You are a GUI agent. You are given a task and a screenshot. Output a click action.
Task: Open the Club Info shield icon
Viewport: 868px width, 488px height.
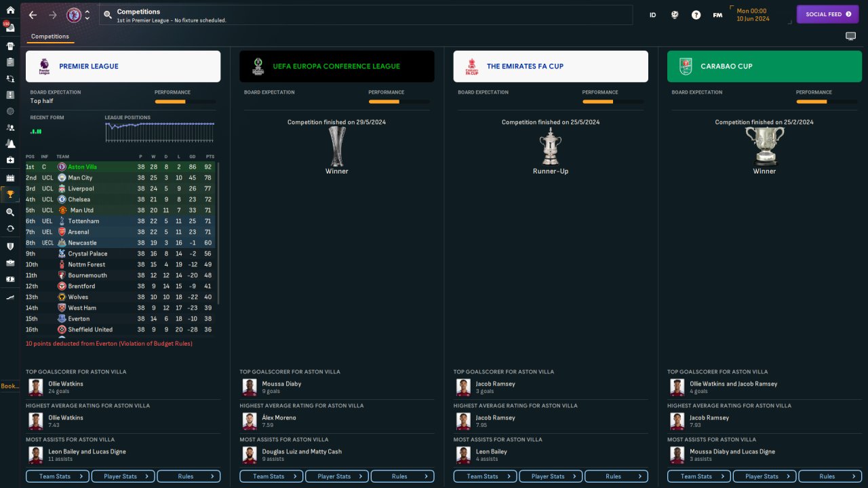[10, 246]
